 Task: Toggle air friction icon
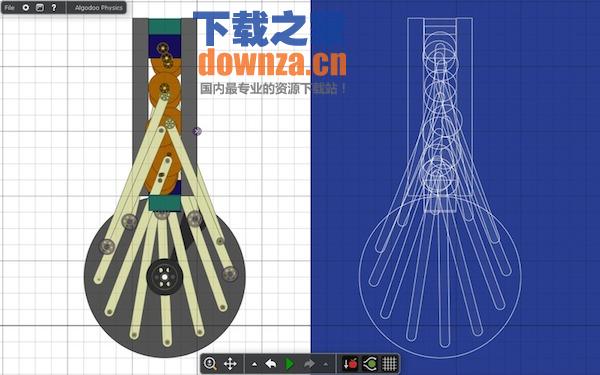click(370, 363)
